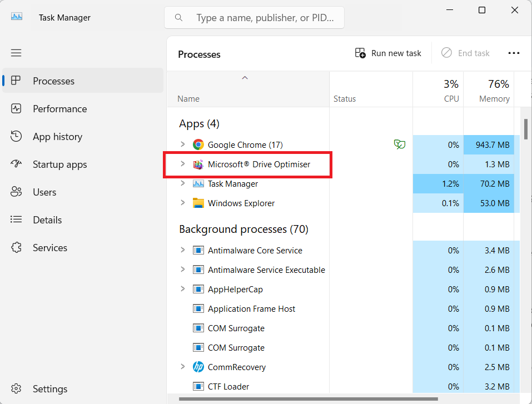This screenshot has width=532, height=404.
Task: Expand the Google Chrome process group
Action: (182, 144)
